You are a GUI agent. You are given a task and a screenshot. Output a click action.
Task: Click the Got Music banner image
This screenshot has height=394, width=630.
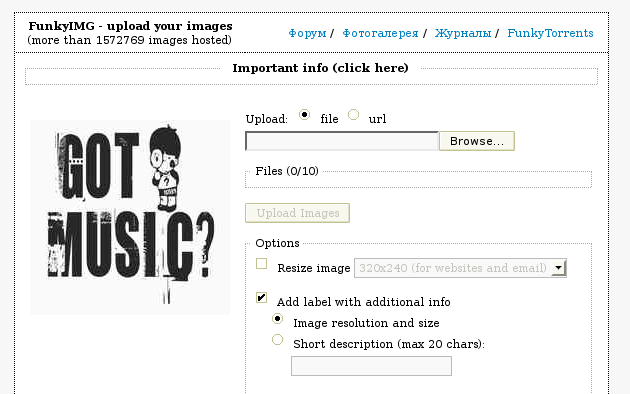(130, 217)
